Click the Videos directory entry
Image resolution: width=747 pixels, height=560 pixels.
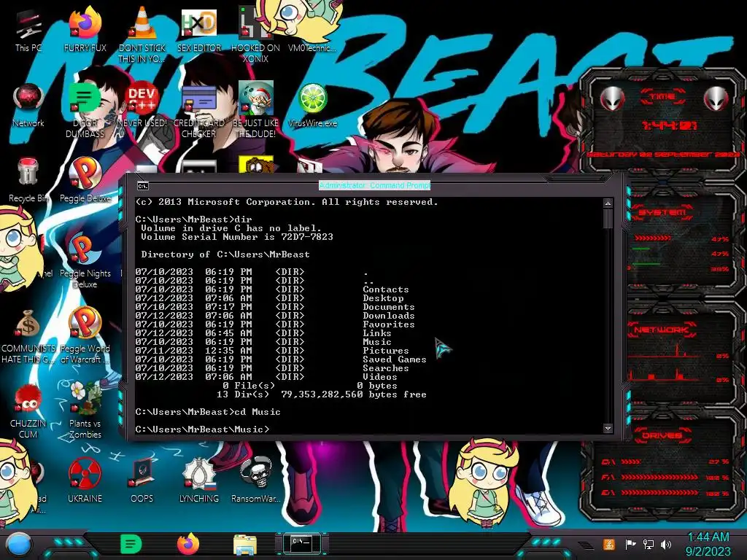[x=379, y=377]
